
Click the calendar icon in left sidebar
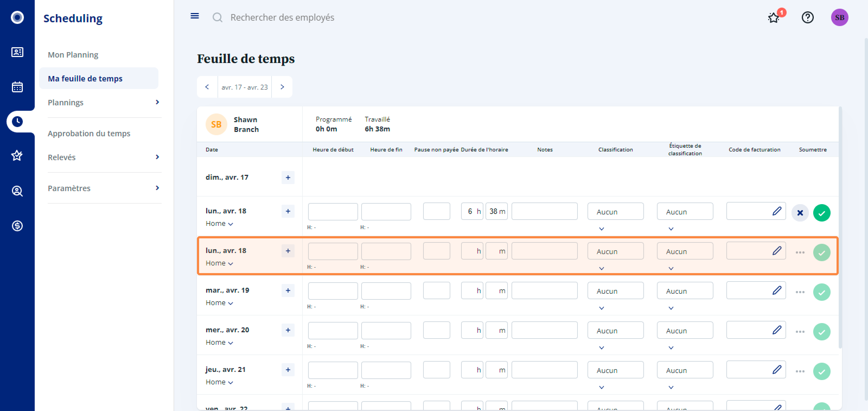pos(17,87)
